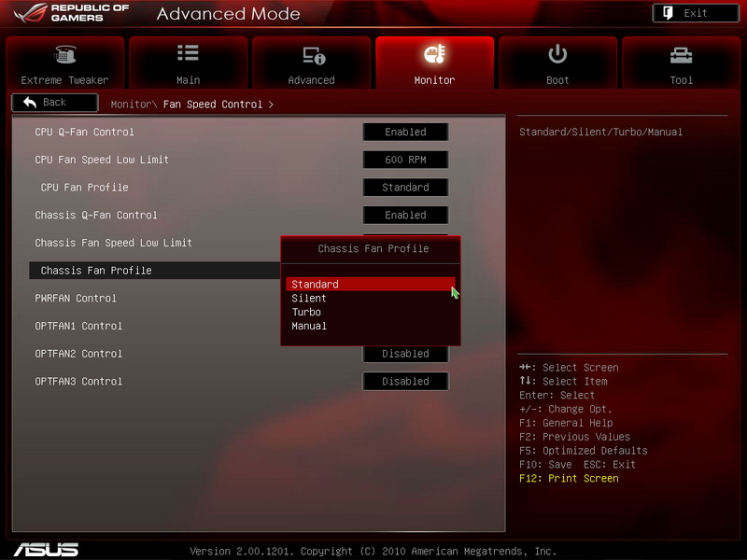This screenshot has width=747, height=560.
Task: Open the OPTFAN2 Control Disabled value
Action: [405, 354]
